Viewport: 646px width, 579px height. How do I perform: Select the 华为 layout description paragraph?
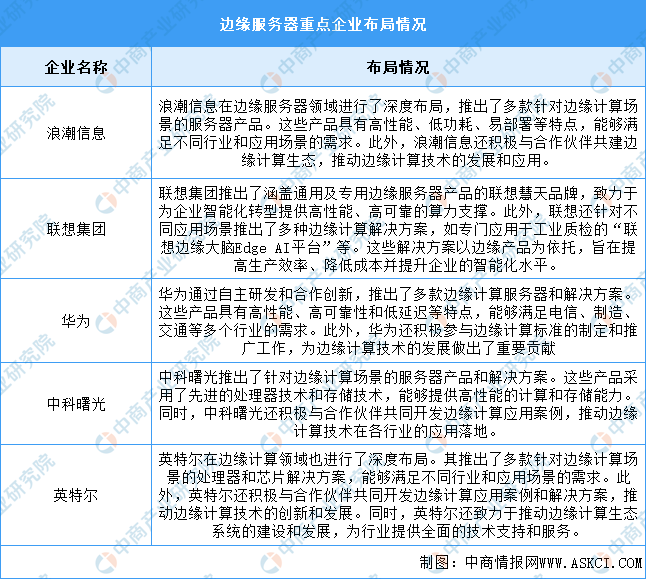click(398, 321)
